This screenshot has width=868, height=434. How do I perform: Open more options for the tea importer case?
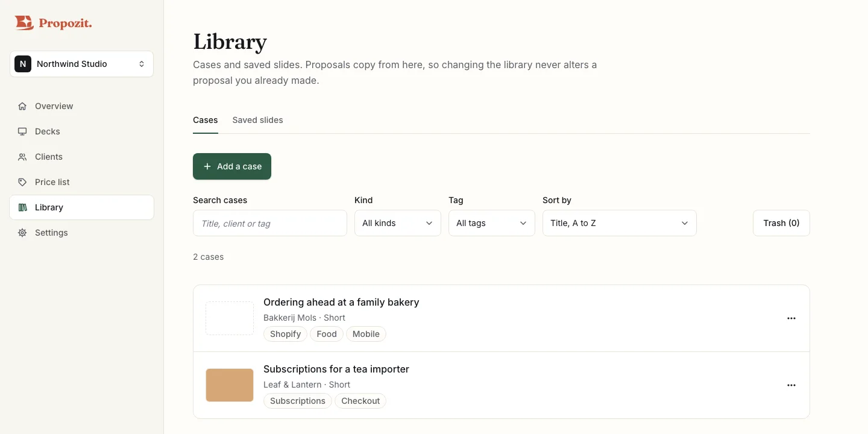791,385
